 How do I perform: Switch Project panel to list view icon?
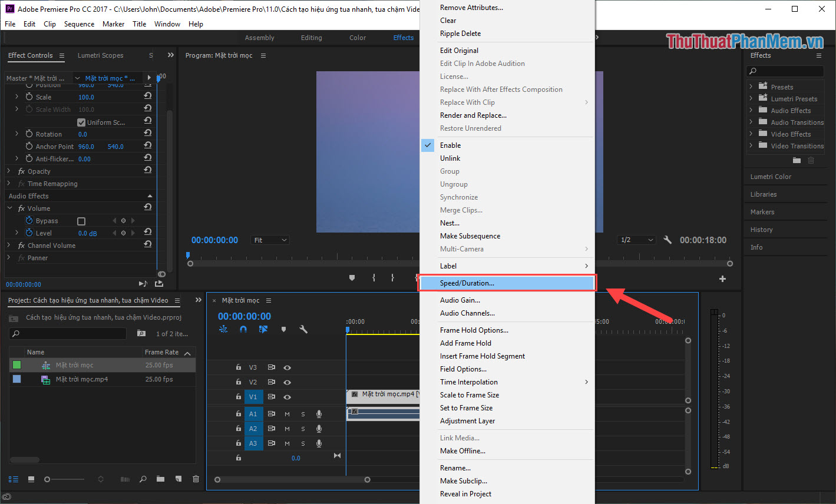click(13, 479)
